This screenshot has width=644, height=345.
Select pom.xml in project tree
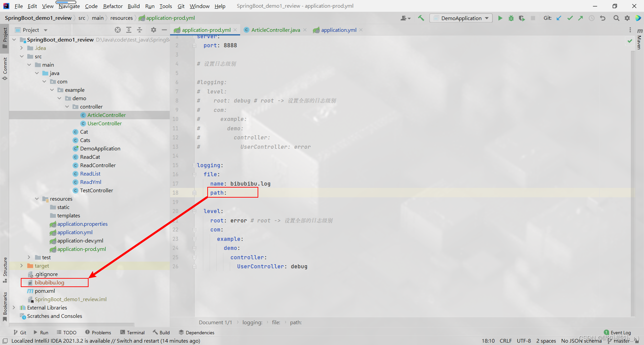[45, 291]
